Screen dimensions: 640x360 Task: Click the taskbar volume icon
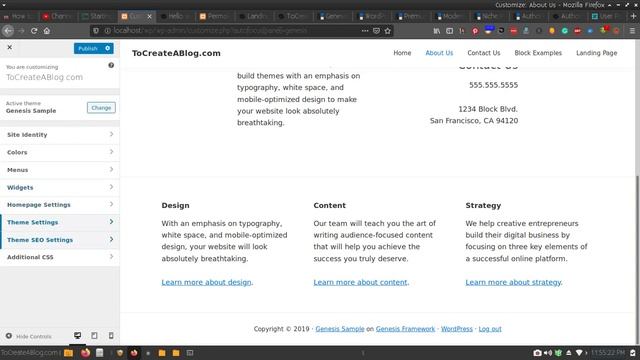point(548,353)
